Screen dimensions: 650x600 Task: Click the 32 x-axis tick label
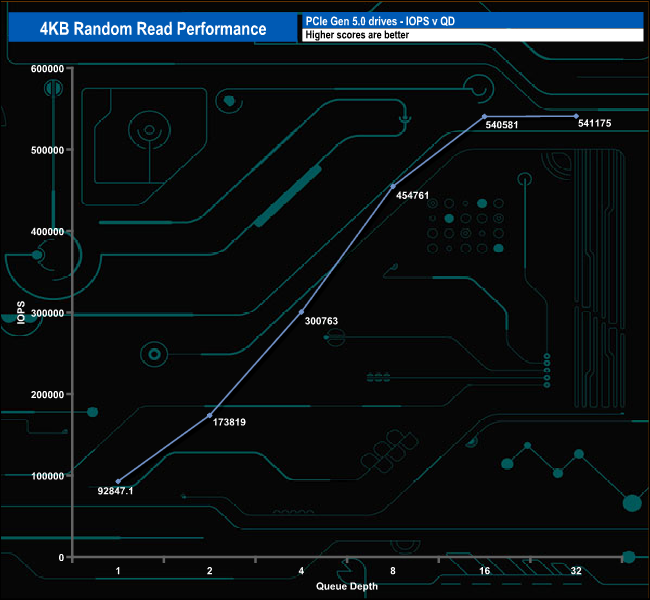click(576, 570)
